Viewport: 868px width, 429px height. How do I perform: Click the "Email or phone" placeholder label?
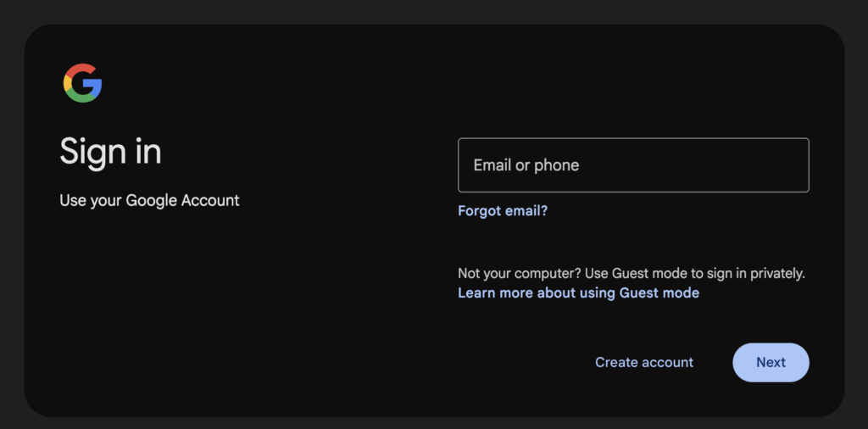tap(526, 165)
